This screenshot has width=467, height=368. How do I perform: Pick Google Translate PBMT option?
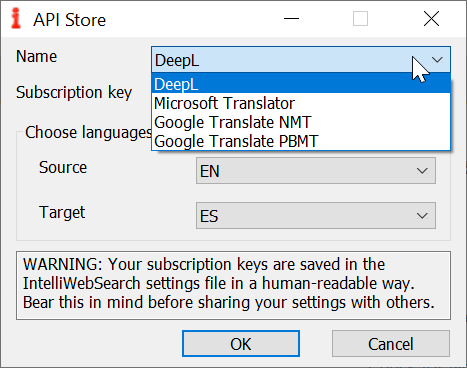coord(301,141)
